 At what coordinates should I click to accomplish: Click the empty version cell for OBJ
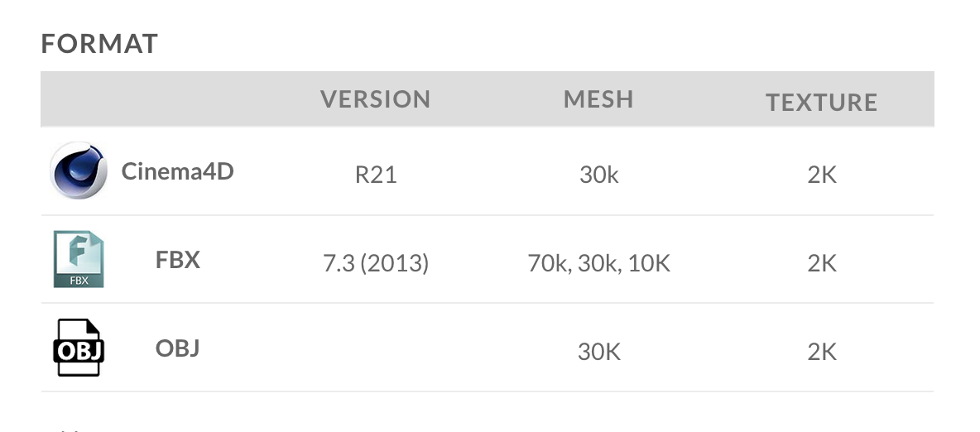376,348
